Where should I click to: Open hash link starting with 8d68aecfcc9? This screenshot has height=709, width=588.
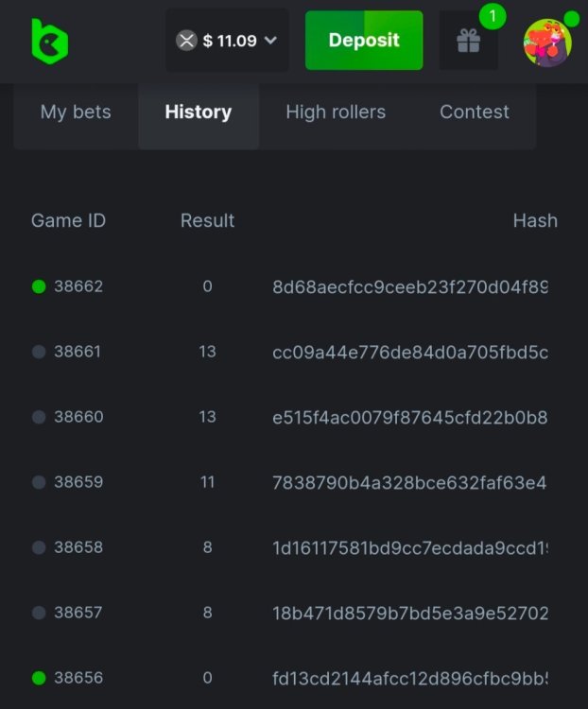point(409,286)
